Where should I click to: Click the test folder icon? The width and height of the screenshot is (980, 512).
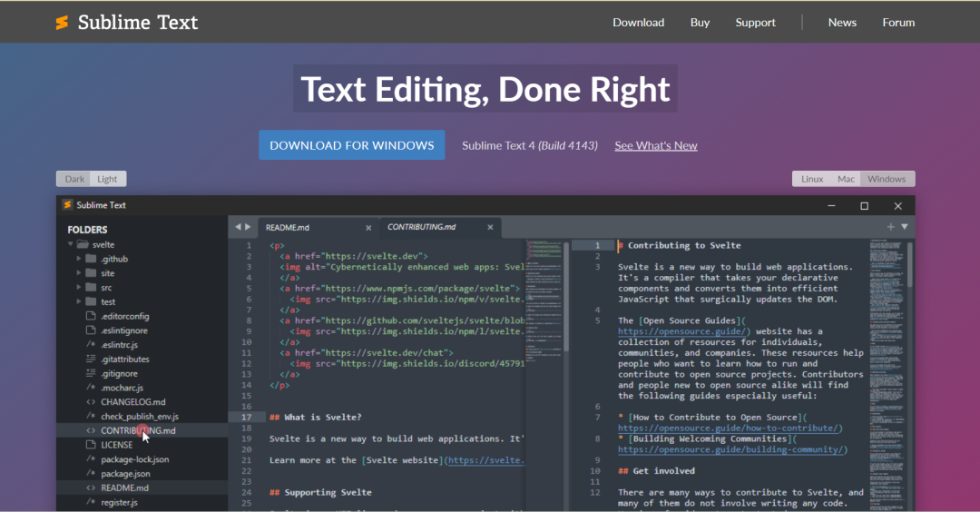pos(92,301)
